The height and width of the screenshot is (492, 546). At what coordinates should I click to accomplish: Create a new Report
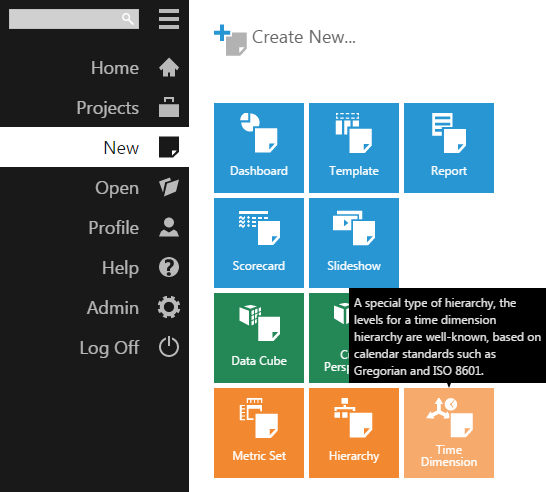pyautogui.click(x=449, y=148)
